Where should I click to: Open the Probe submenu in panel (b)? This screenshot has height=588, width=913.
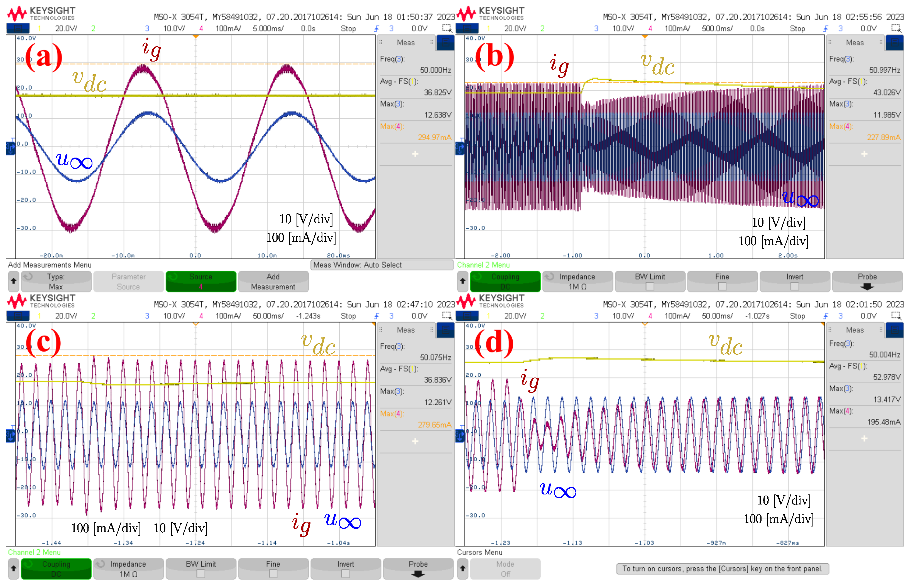(x=867, y=281)
